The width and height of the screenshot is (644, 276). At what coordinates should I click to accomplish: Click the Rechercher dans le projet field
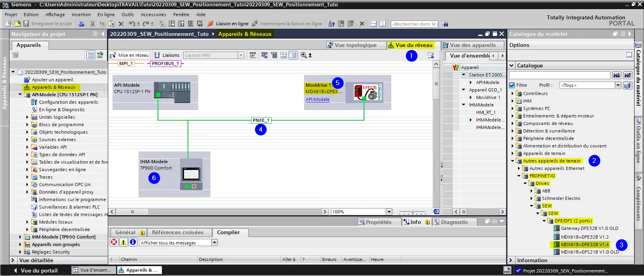(414, 24)
